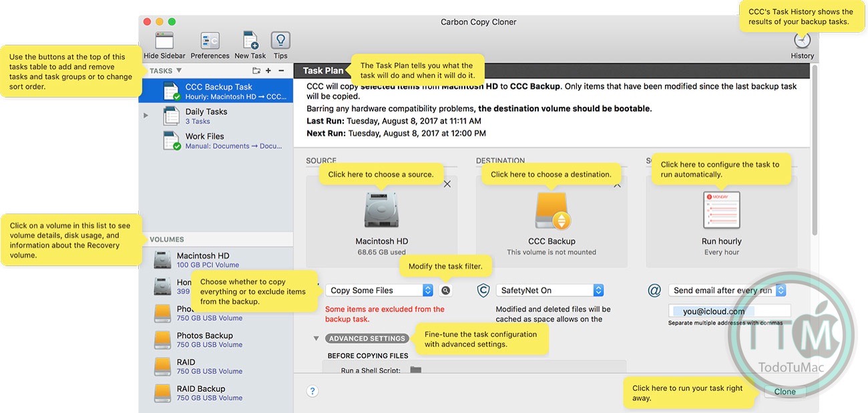Image resolution: width=868 pixels, height=413 pixels.
Task: Click the Work Files task icon
Action: [x=171, y=140]
